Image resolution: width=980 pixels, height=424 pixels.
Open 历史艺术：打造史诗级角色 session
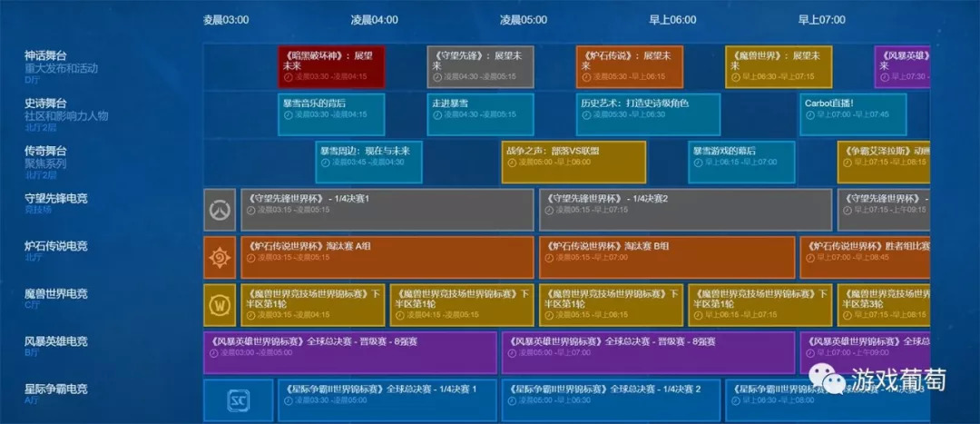pos(648,114)
